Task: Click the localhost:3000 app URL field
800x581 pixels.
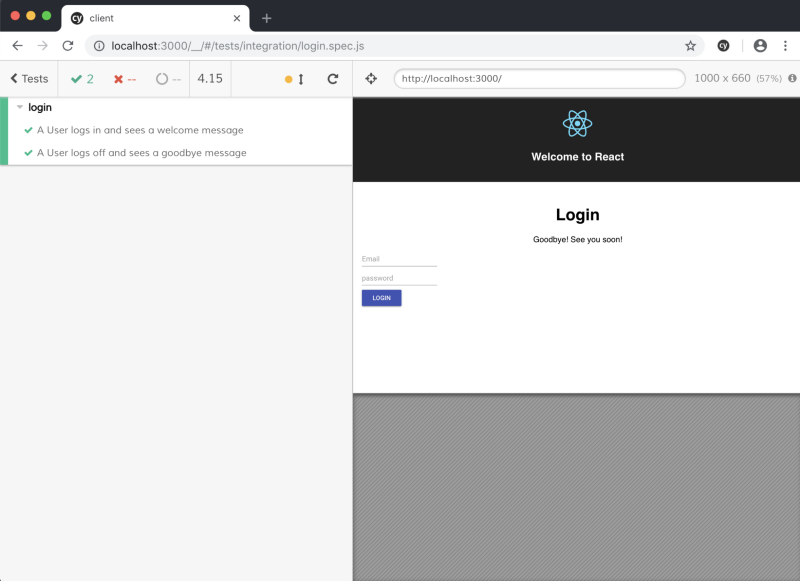Action: (539, 79)
